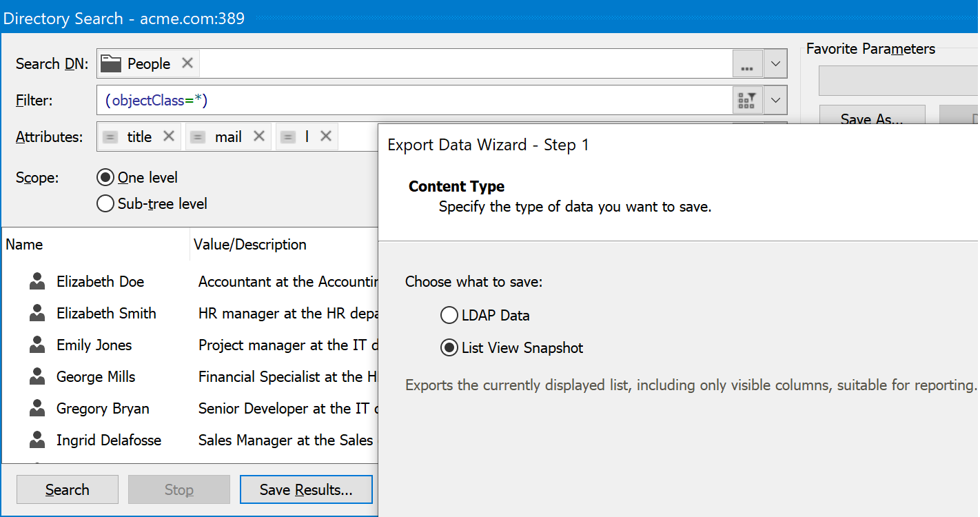Remove the title attribute tag
The height and width of the screenshot is (517, 980).
[x=168, y=136]
